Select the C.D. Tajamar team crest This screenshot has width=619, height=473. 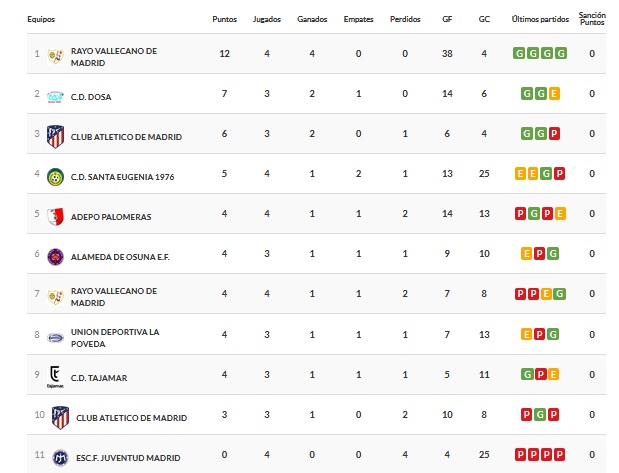tap(55, 377)
